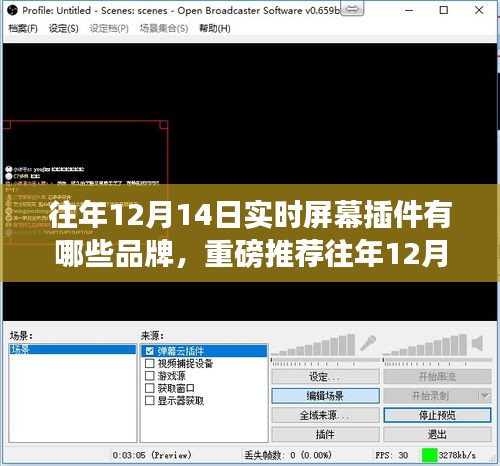Open the 帮助(H) menu
This screenshot has width=500, height=466.
[215, 28]
